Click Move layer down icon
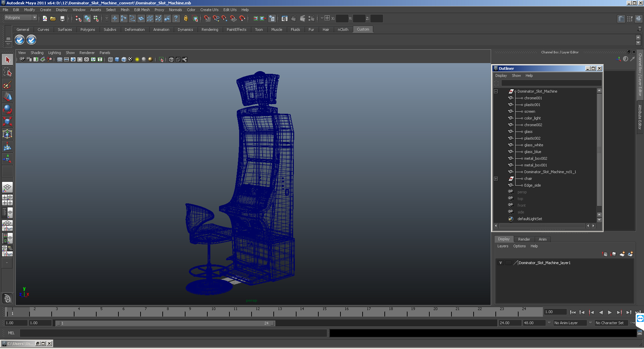Screen dimensions: 644x349 tap(613, 254)
